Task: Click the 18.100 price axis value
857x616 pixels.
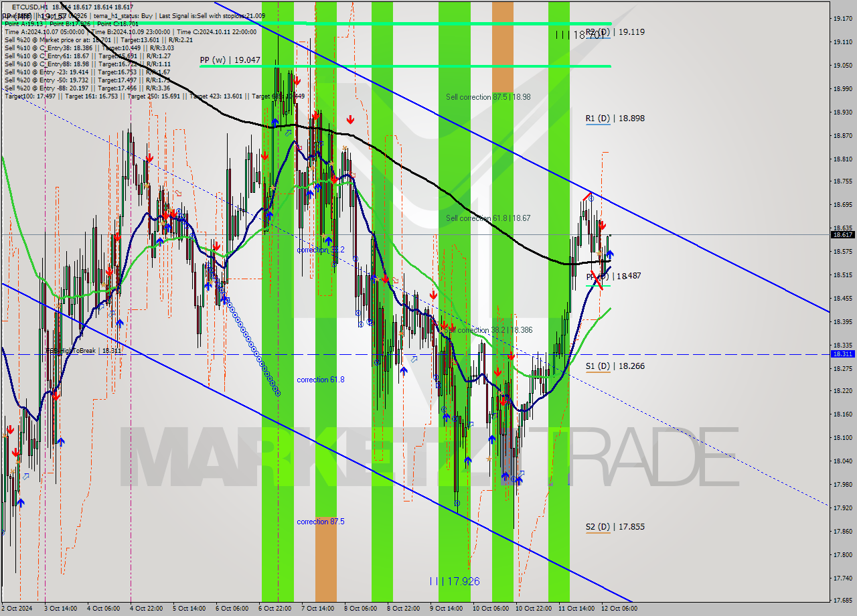Action: (843, 437)
